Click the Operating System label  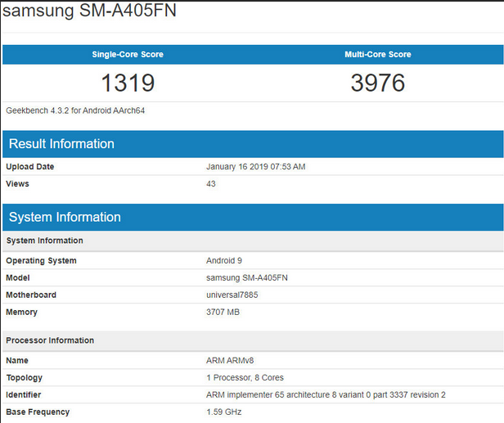point(41,261)
